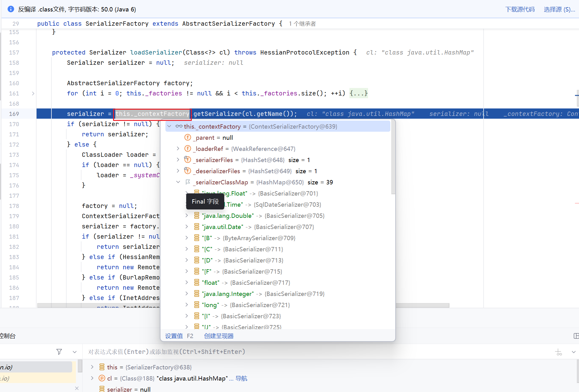Screen dimensions: 579x392
Task: Click the 导航 navigate link for cl
Action: [241, 378]
